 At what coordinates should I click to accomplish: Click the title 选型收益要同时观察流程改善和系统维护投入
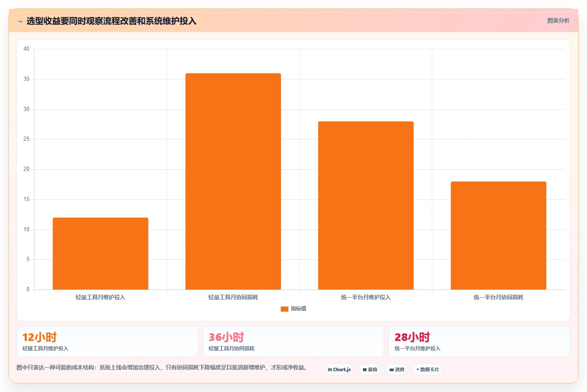click(x=111, y=21)
